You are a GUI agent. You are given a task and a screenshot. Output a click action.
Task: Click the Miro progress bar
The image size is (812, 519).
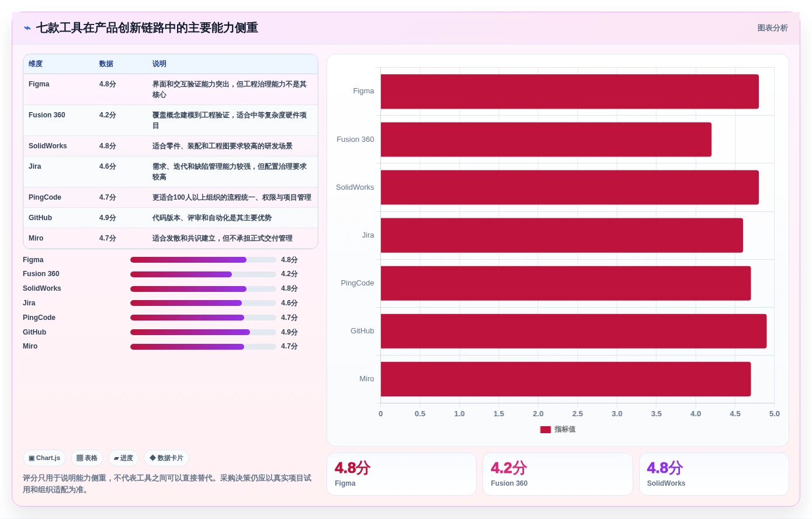203,347
